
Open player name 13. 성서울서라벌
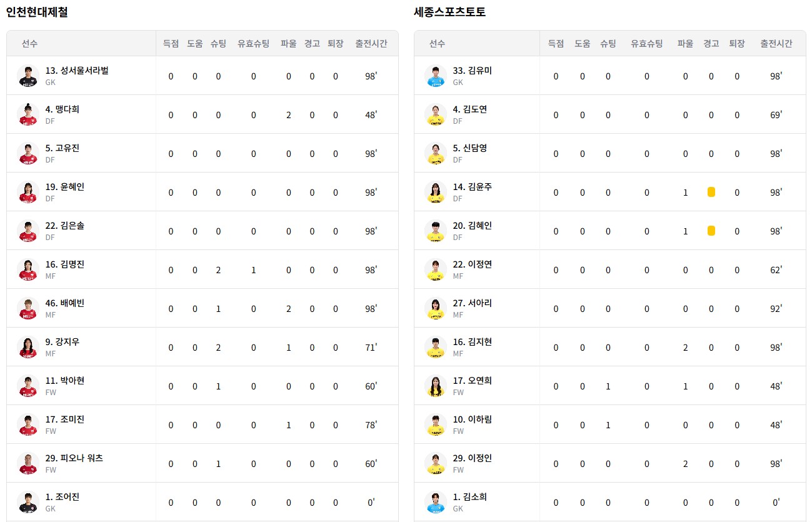tap(77, 71)
